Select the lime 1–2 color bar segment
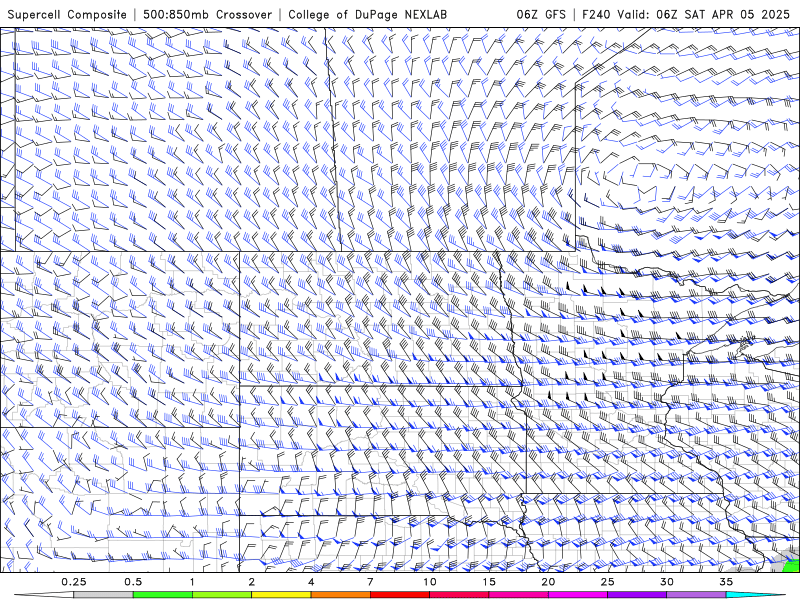The image size is (800, 600). (x=222, y=595)
